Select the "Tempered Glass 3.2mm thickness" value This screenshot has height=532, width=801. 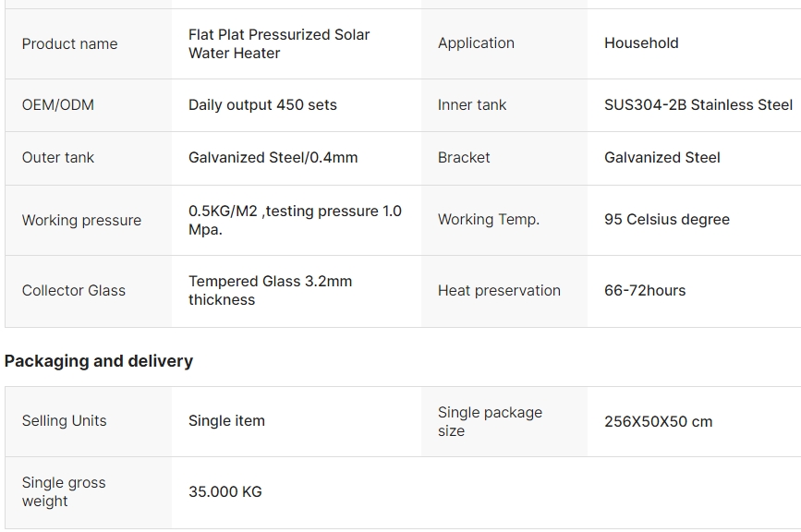[270, 291]
